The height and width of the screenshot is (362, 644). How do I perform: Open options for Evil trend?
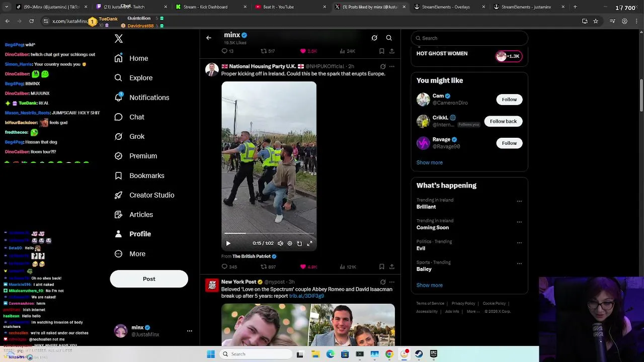pos(519,243)
